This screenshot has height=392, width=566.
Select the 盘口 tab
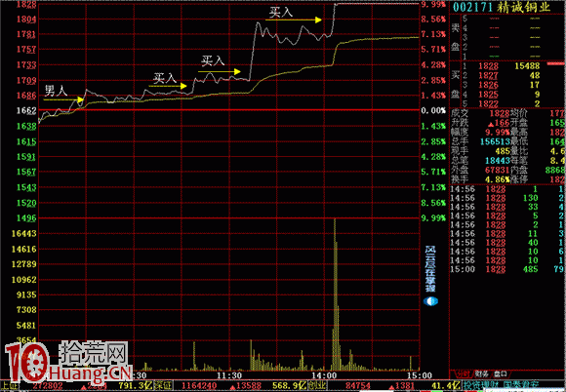500,374
